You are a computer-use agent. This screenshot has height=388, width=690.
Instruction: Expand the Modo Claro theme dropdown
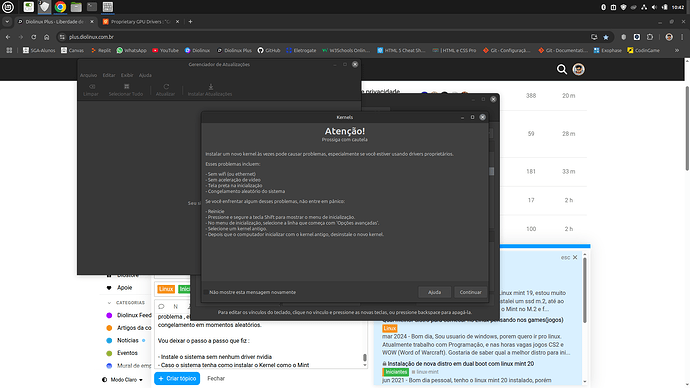coord(123,380)
